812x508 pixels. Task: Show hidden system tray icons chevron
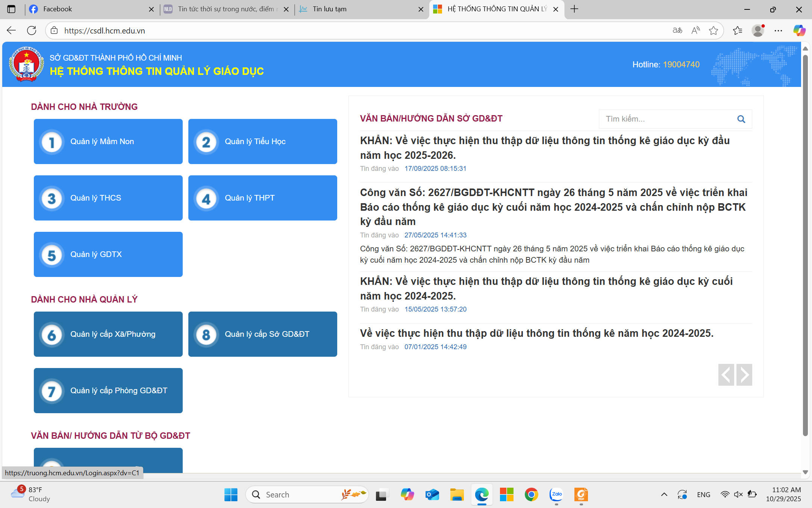point(664,494)
